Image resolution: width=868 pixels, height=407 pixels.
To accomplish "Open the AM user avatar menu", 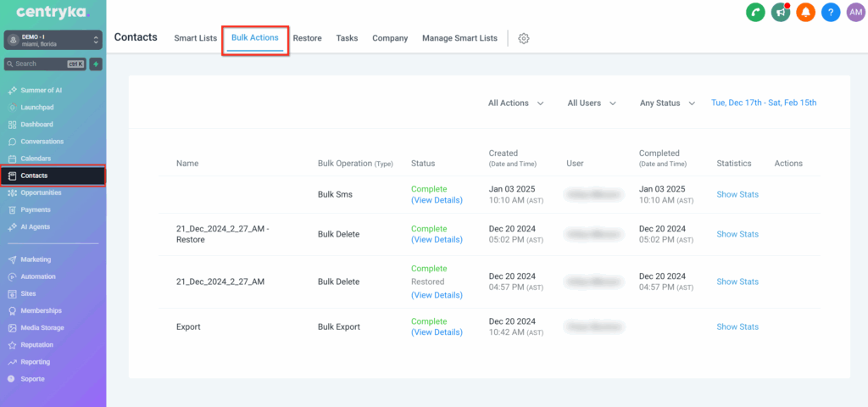I will pyautogui.click(x=855, y=13).
